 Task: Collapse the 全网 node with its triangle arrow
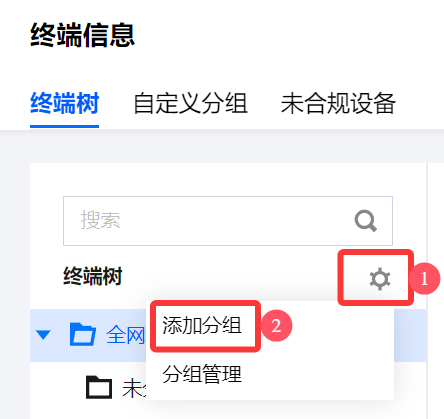click(43, 335)
